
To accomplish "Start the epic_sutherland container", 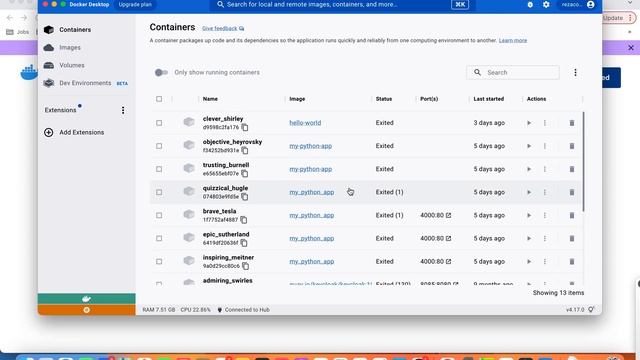I will point(529,238).
